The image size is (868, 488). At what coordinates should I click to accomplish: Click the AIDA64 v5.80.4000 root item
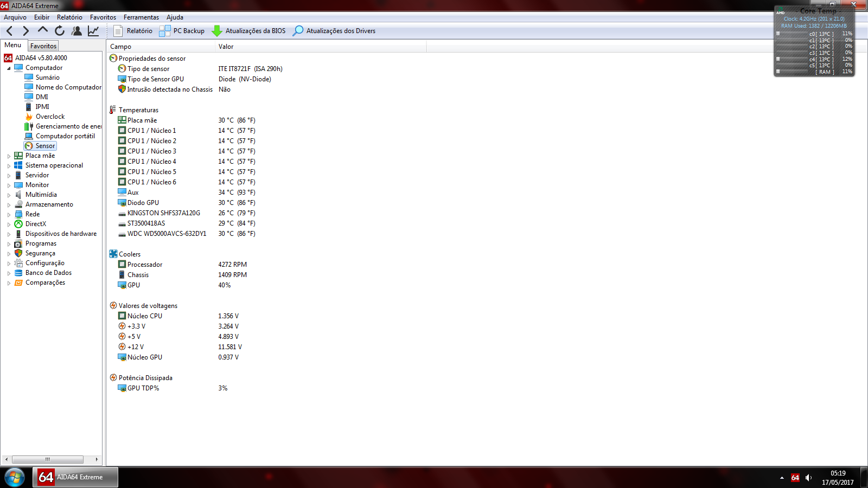[x=41, y=58]
